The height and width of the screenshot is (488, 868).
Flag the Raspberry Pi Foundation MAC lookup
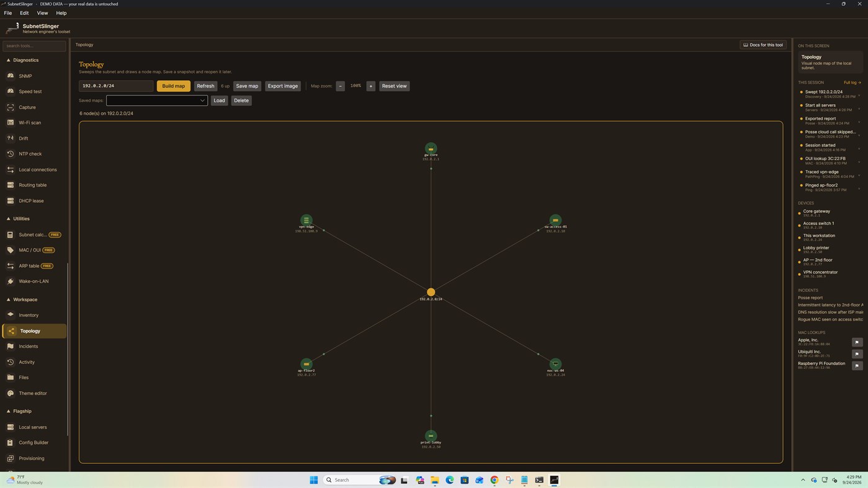coord(857,366)
